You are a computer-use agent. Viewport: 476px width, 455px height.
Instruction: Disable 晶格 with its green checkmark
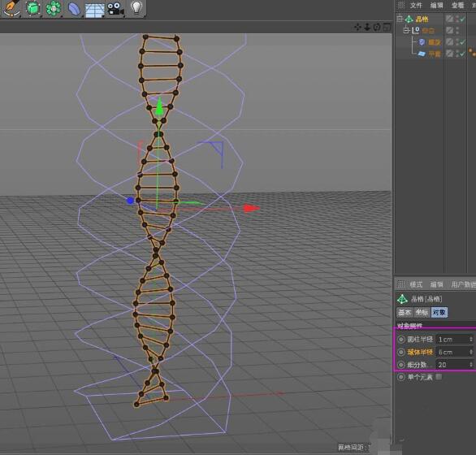(462, 19)
